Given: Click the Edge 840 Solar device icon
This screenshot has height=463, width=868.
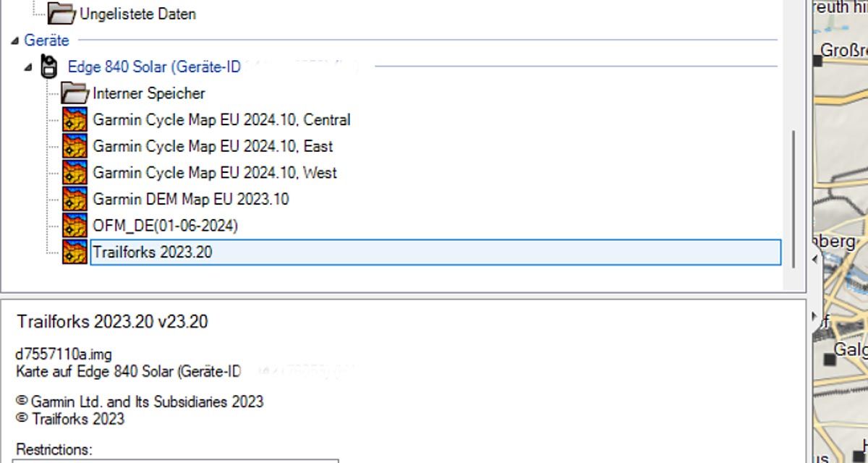Looking at the screenshot, I should [x=49, y=67].
